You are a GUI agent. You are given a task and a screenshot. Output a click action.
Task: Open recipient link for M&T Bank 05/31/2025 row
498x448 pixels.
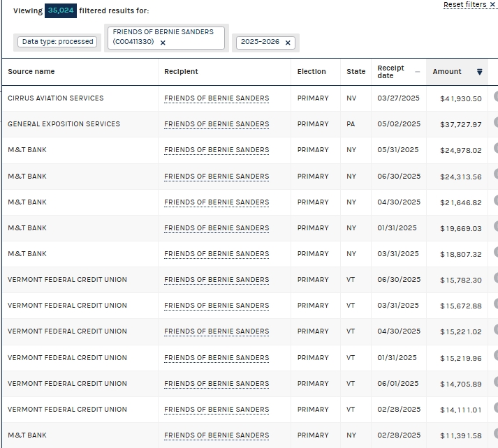point(217,150)
